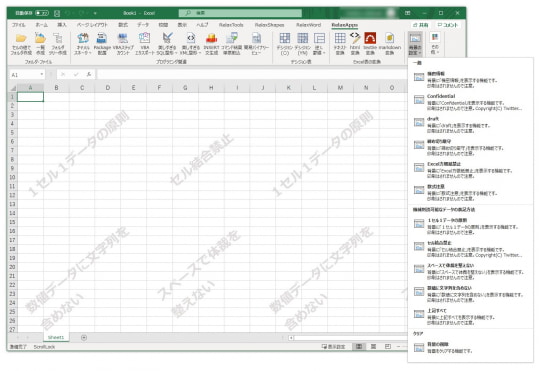Switch to page layout view in status bar

(x=373, y=347)
